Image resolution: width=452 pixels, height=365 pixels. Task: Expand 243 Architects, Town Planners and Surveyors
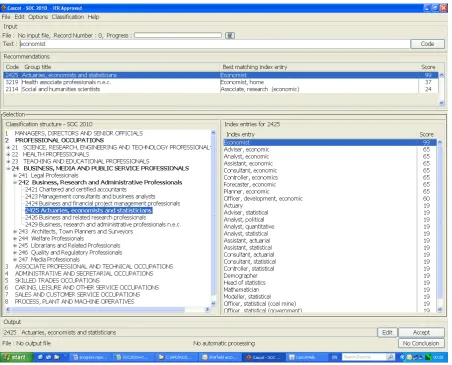coord(15,231)
